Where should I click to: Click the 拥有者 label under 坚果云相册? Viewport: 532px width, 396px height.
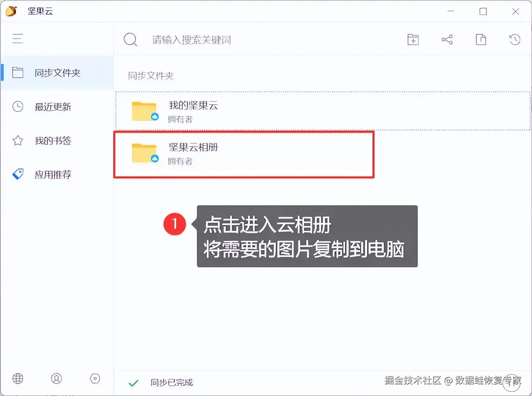coord(180,161)
